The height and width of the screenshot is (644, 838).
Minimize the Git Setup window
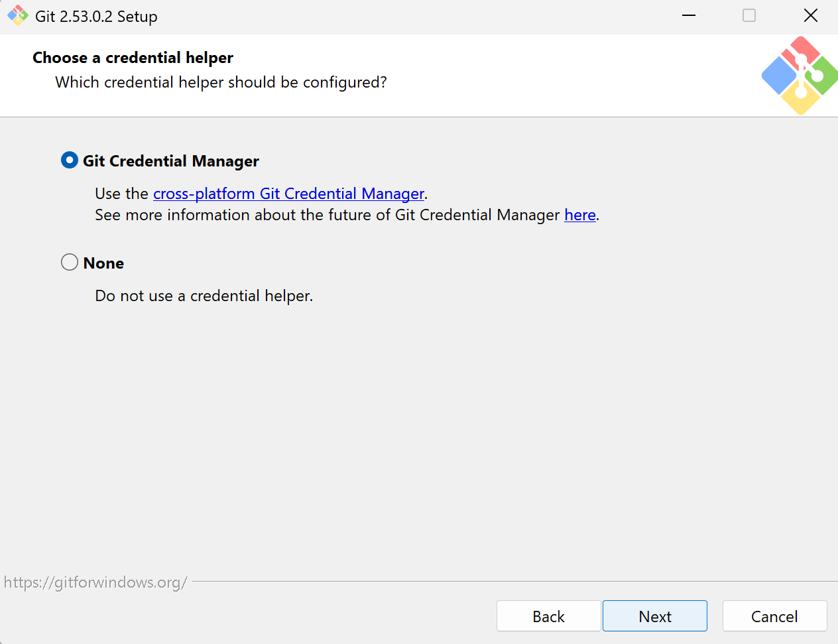[x=689, y=15]
